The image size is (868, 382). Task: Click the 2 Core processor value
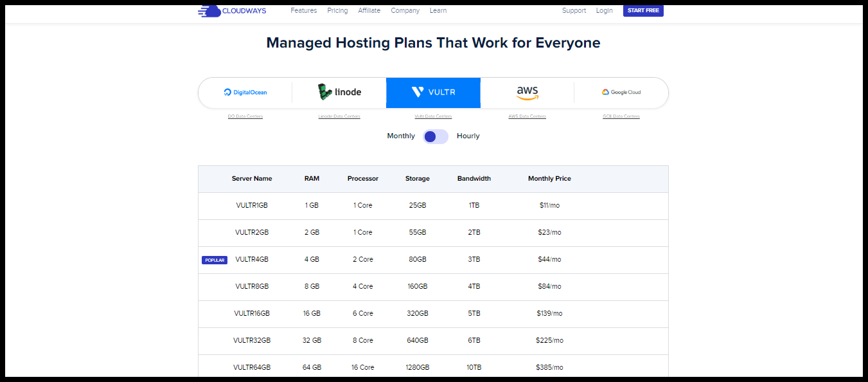coord(363,260)
